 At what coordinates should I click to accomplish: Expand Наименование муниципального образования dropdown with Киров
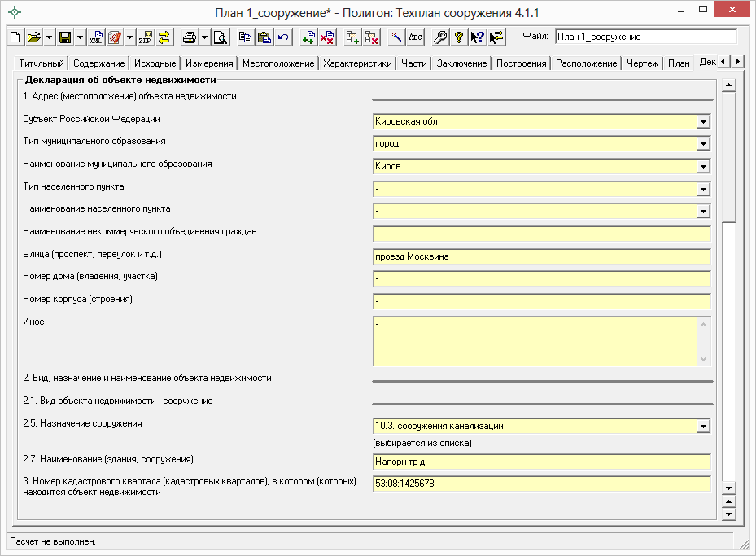tap(703, 166)
